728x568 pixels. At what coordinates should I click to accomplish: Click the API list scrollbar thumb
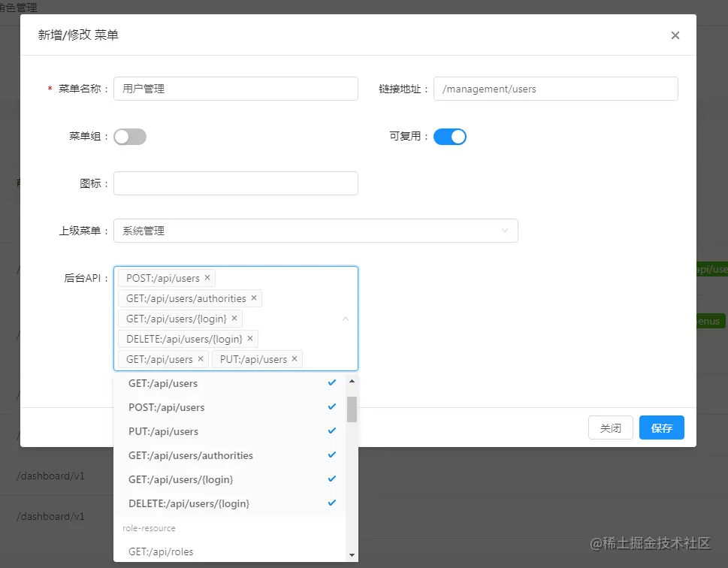tap(352, 409)
